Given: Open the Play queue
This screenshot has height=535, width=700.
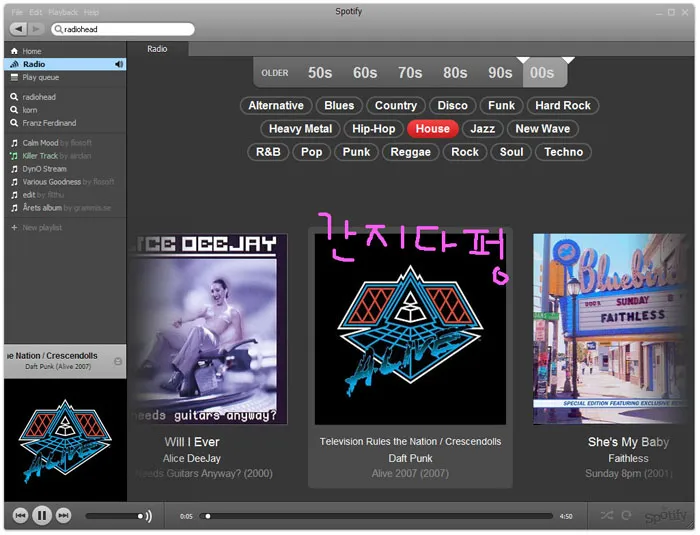Looking at the screenshot, I should coord(43,77).
